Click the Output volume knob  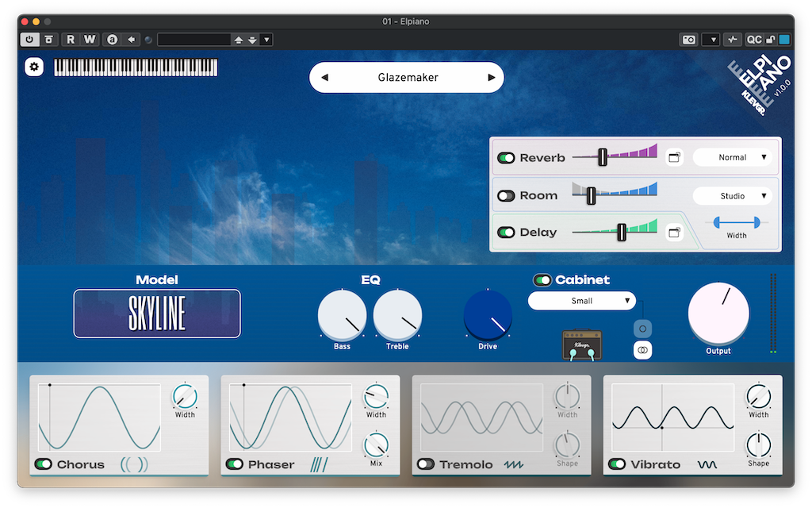point(718,314)
